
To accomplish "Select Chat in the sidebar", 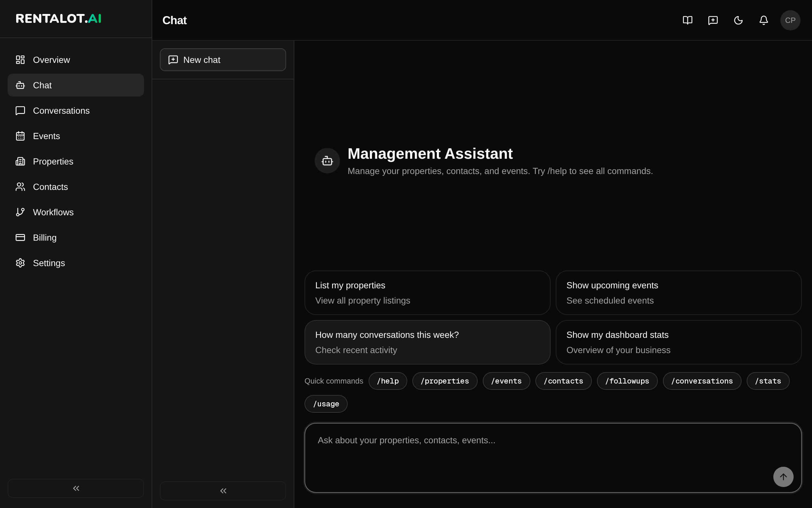I will [x=76, y=85].
